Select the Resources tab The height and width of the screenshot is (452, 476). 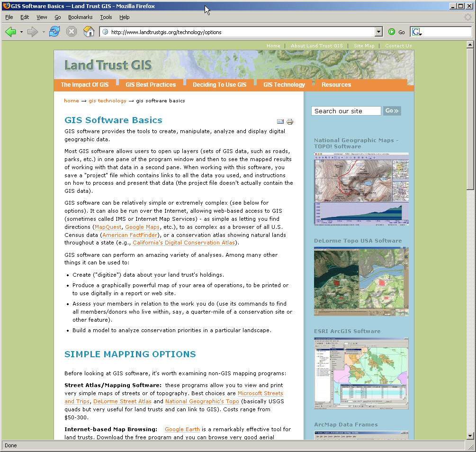click(336, 85)
